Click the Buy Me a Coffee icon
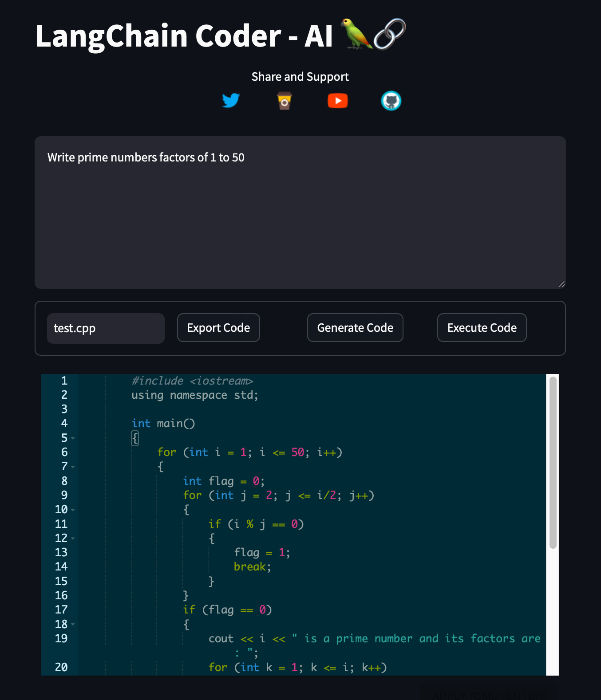This screenshot has width=601, height=700. (x=284, y=101)
